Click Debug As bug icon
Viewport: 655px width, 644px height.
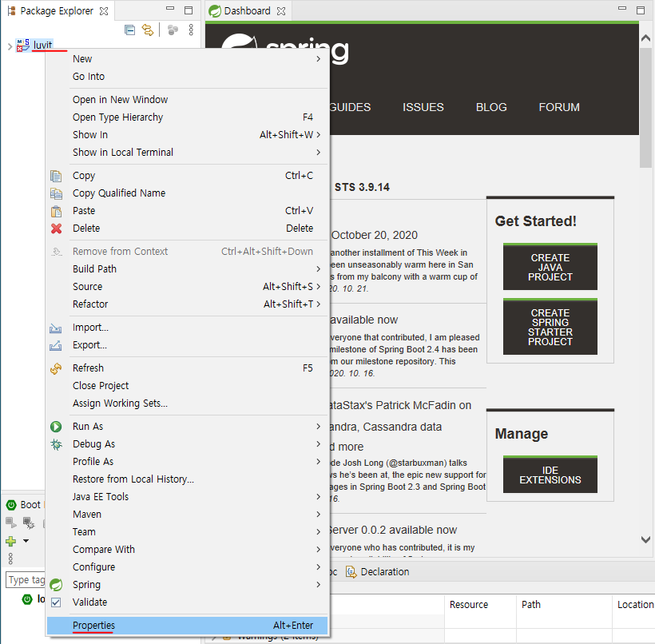[56, 444]
